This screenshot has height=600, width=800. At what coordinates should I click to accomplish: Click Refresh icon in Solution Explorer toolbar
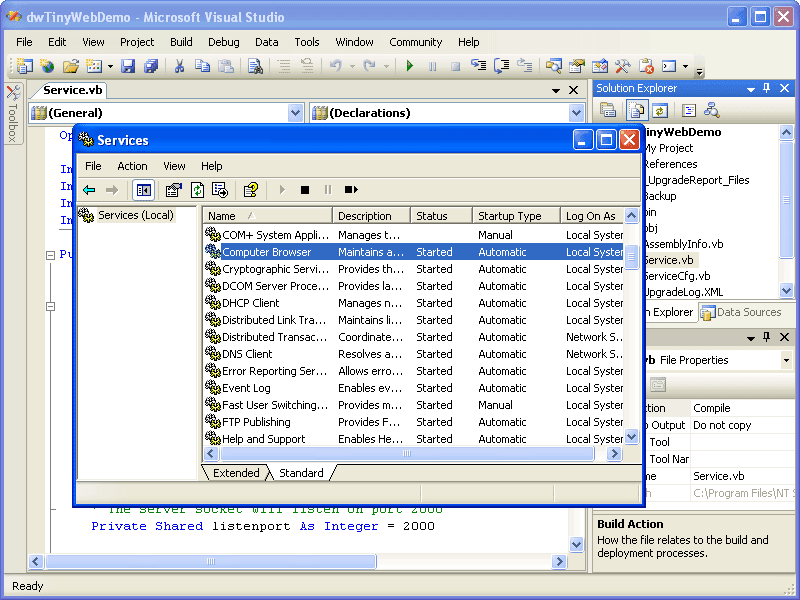660,110
